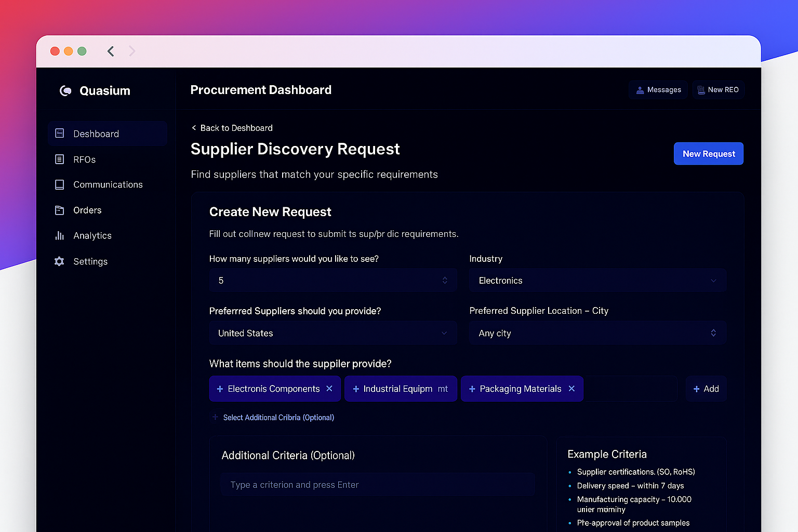Click the criterion text input field
Screen dimensions: 798x532
378,485
